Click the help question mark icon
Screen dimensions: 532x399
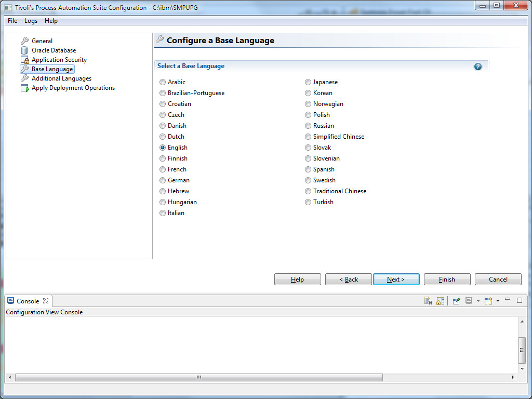click(478, 66)
